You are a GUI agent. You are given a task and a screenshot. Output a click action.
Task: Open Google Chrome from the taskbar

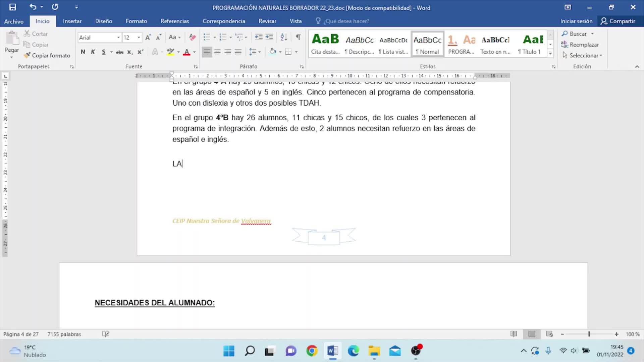point(312,351)
